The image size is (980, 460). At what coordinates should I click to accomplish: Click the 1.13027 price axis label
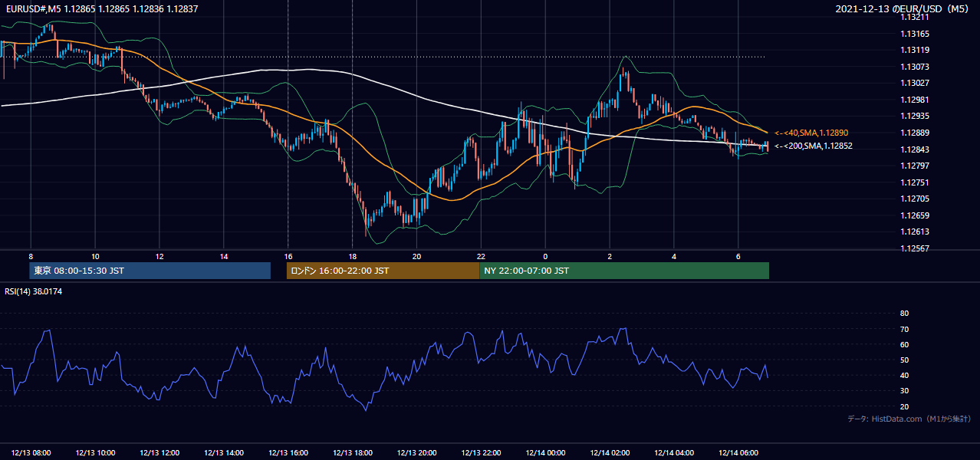(915, 83)
